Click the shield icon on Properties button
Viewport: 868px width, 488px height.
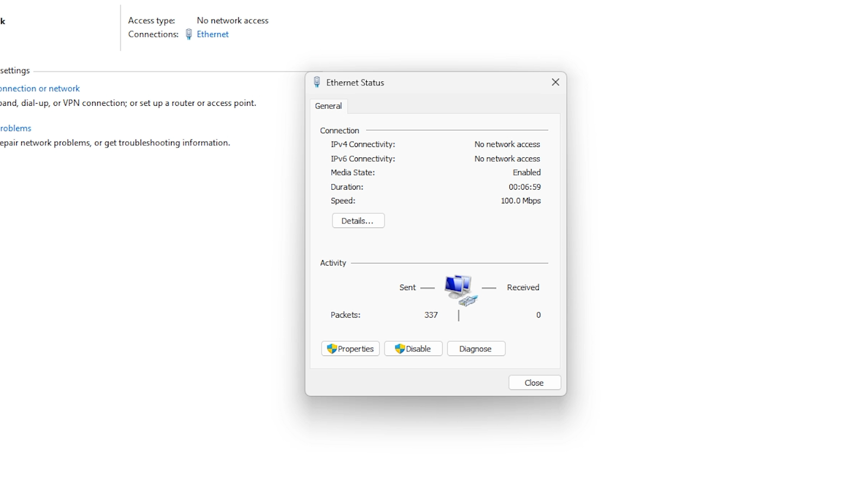click(332, 349)
